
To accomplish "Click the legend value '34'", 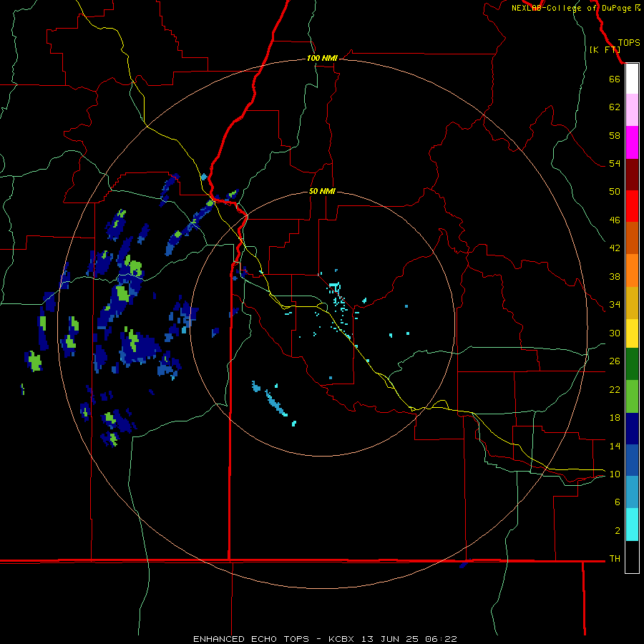I will [615, 305].
